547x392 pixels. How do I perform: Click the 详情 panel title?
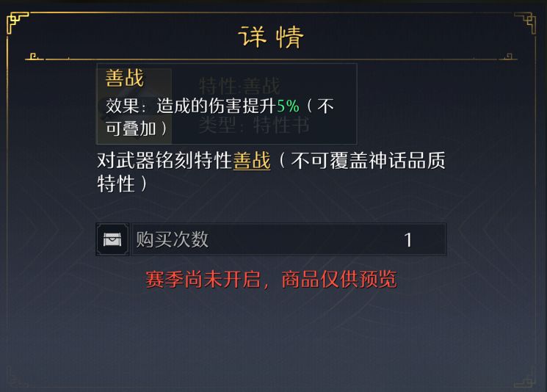(271, 37)
